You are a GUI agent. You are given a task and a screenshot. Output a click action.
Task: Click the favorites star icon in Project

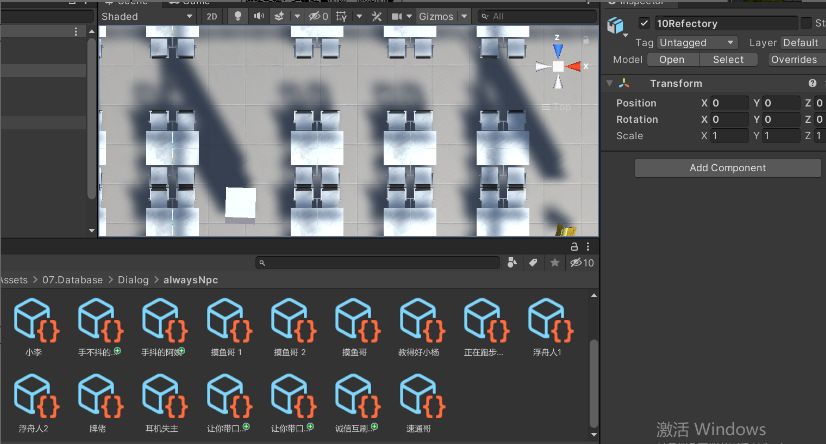(554, 263)
